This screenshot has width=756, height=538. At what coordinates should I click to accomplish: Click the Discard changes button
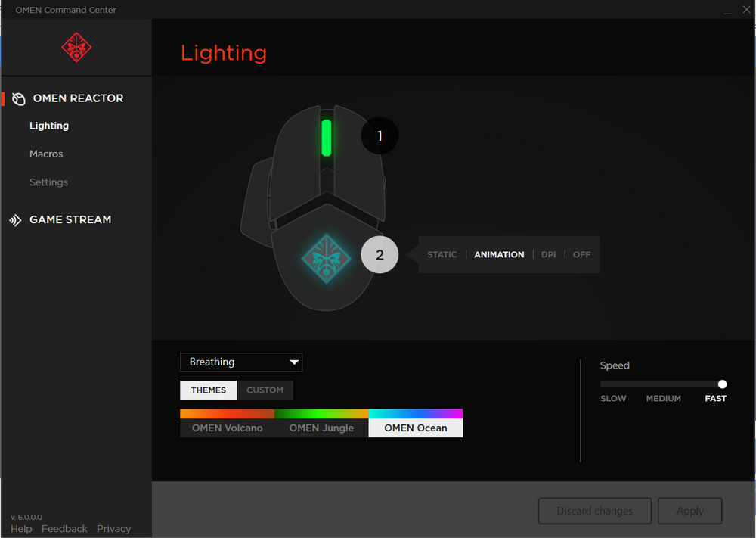click(595, 511)
